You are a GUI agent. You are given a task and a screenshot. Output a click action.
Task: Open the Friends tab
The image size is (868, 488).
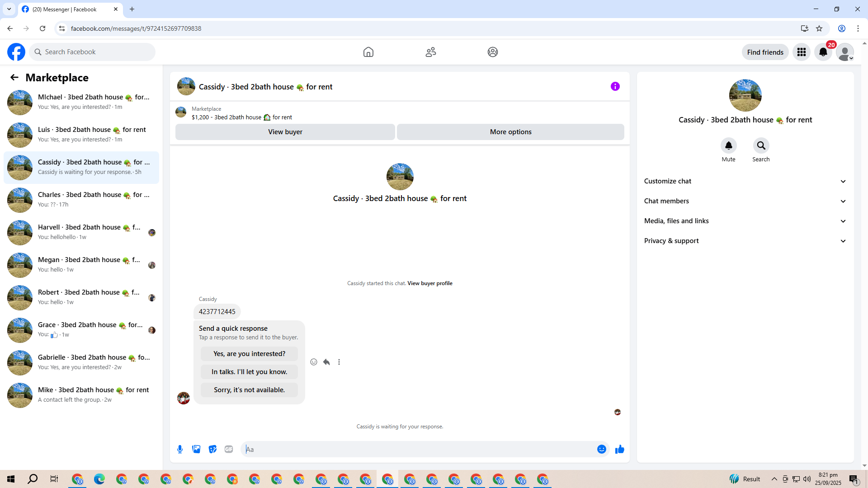point(430,52)
